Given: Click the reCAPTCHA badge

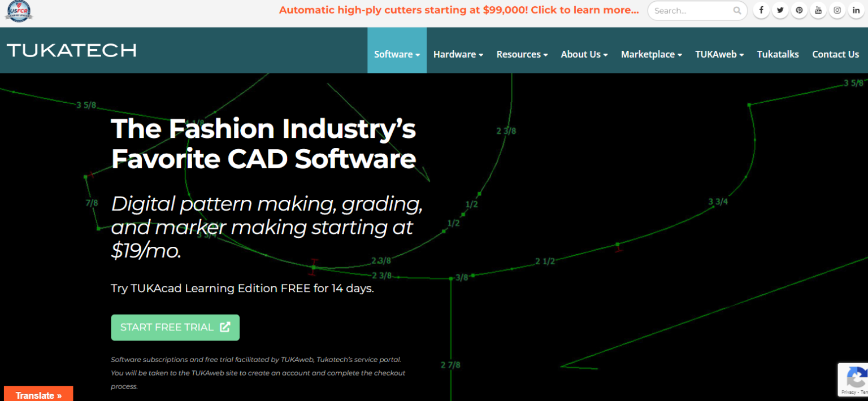Looking at the screenshot, I should click(854, 378).
